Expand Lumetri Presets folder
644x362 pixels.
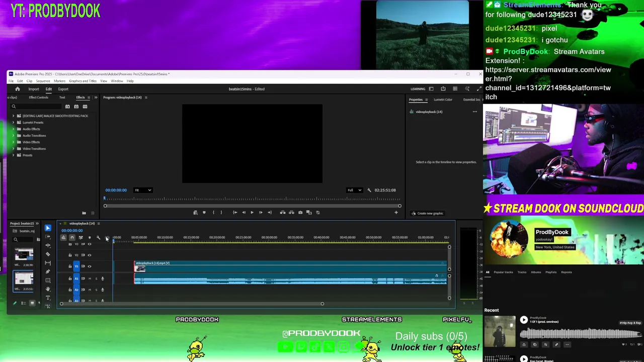pos(14,122)
